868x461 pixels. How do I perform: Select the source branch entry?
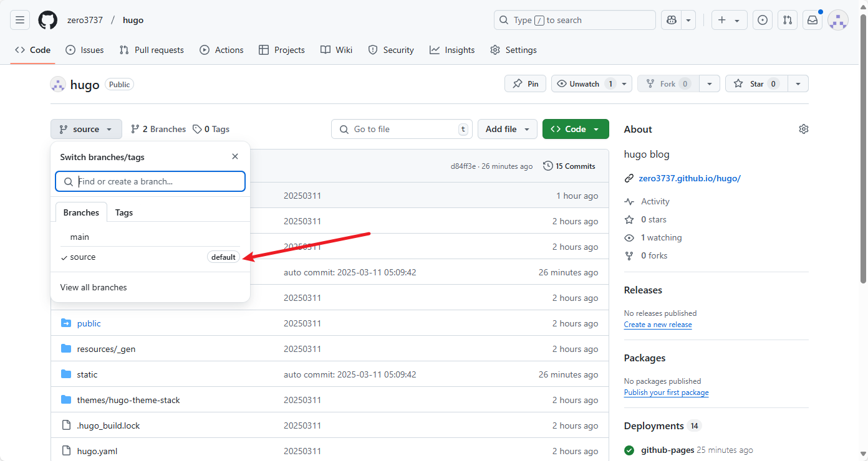150,257
